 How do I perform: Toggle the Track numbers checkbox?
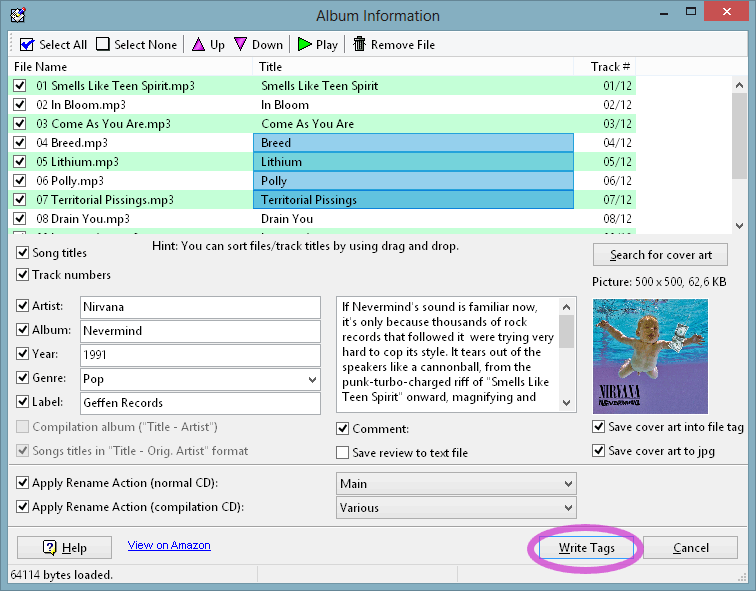pyautogui.click(x=23, y=275)
